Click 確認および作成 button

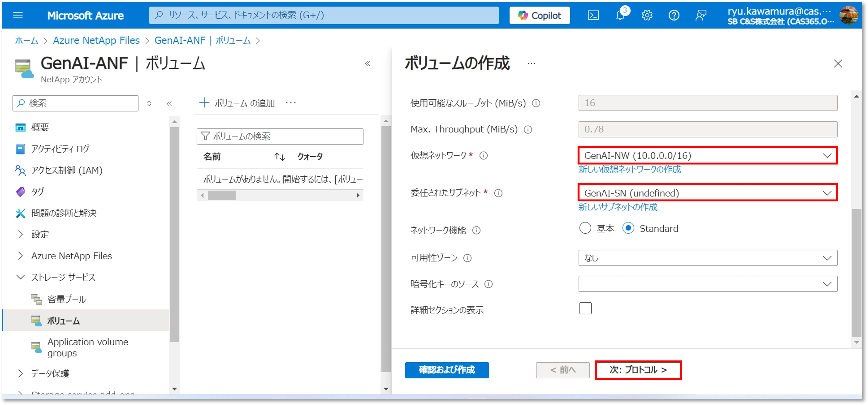(447, 370)
